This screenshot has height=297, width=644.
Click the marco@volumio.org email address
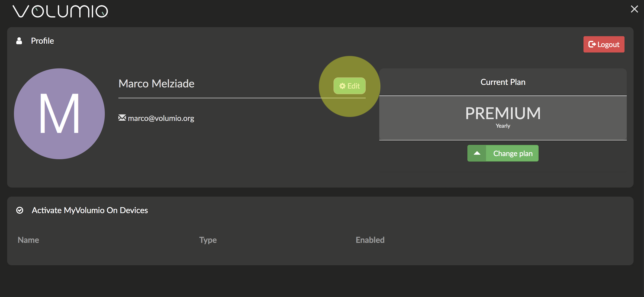coord(161,118)
